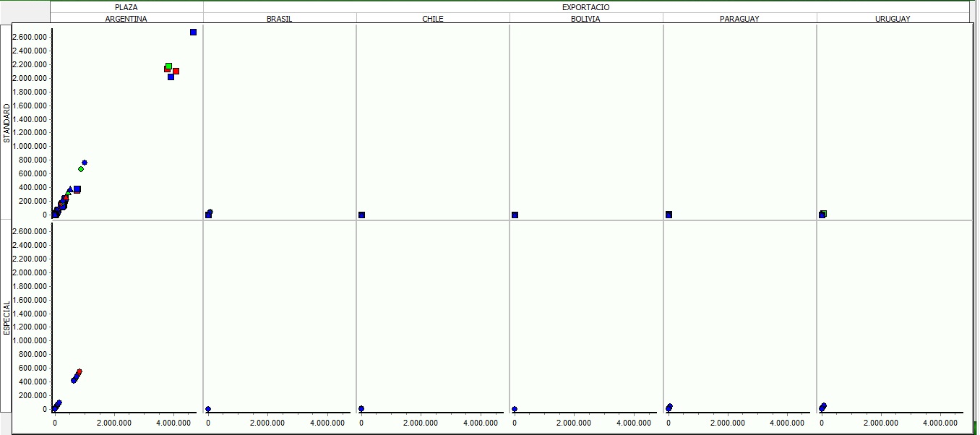Select the blue dot in Bolivia Especial panel

click(x=515, y=409)
